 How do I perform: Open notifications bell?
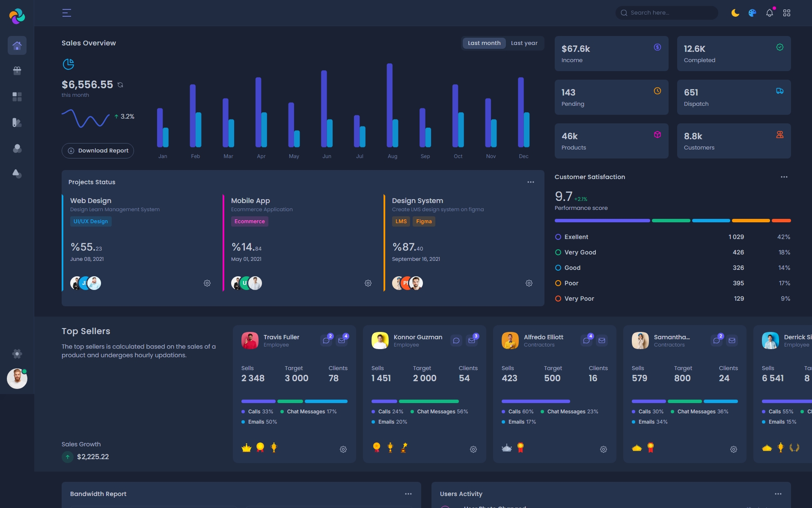(x=770, y=13)
